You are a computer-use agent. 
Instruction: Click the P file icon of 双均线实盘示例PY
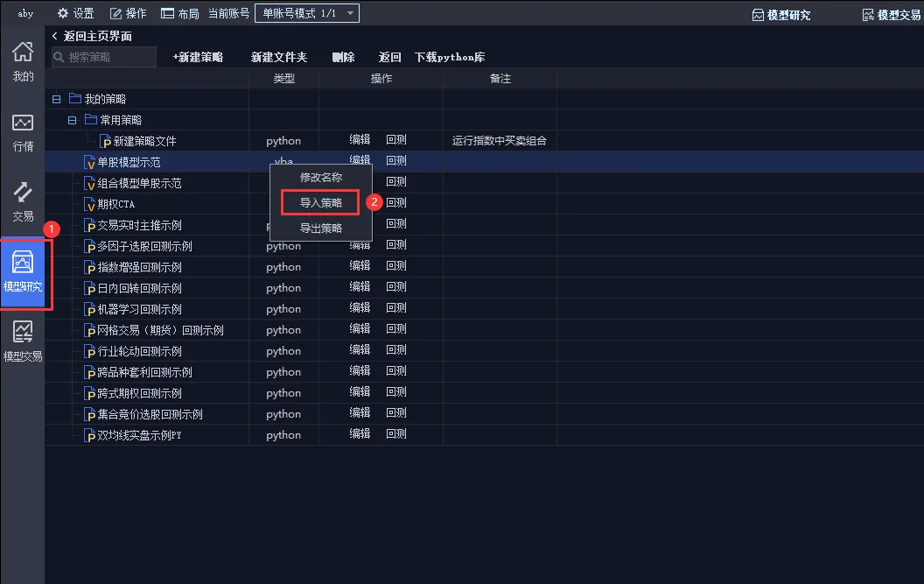click(89, 436)
